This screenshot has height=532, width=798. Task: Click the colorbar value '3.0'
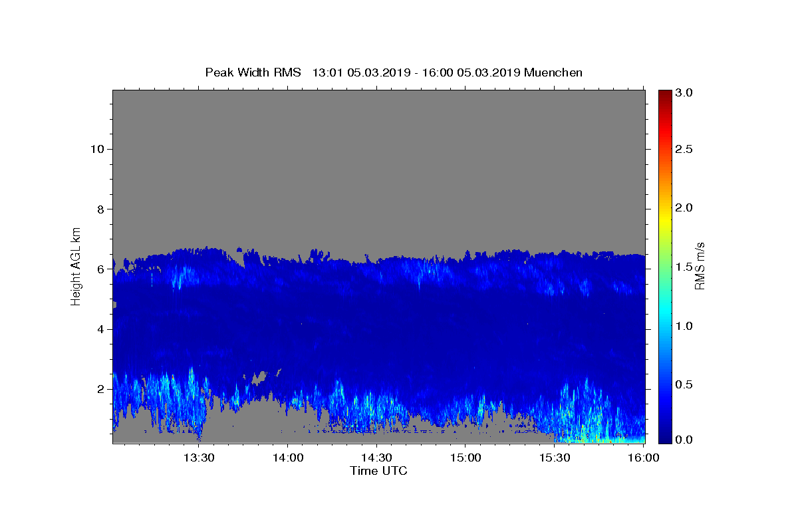pyautogui.click(x=686, y=92)
